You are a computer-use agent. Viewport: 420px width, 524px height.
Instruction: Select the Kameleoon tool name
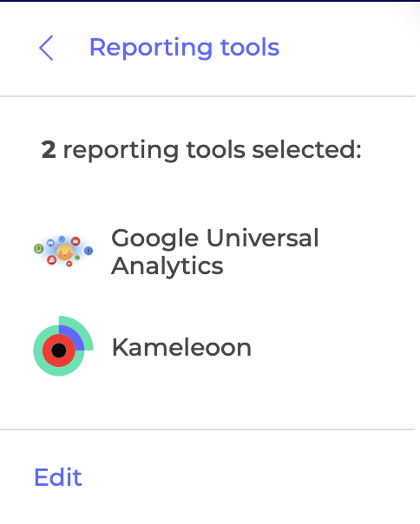[181, 348]
